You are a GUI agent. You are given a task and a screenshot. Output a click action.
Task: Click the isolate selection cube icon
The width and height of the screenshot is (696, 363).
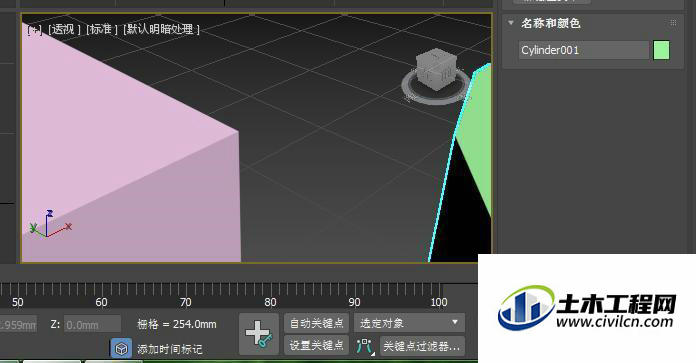tap(121, 349)
